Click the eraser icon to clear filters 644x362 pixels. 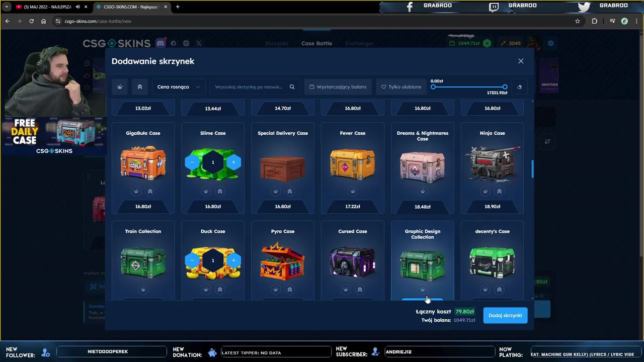[x=519, y=87]
